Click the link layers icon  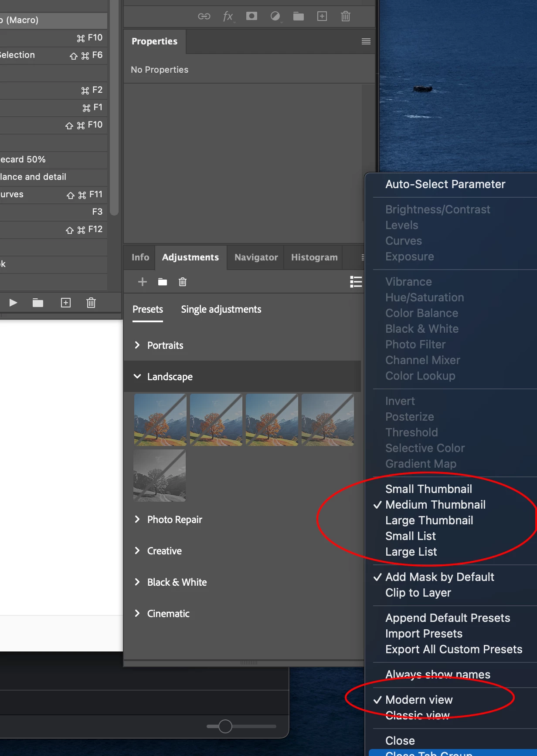point(204,17)
